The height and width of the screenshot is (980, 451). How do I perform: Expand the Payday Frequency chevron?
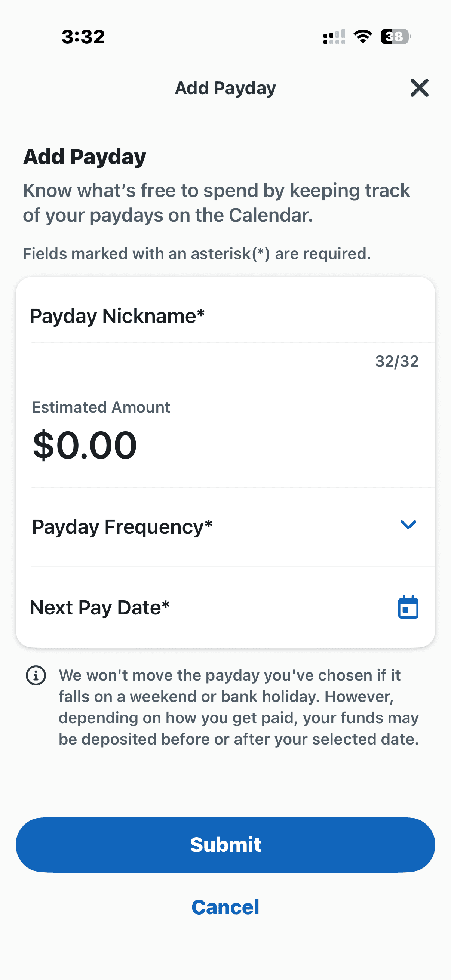tap(408, 525)
